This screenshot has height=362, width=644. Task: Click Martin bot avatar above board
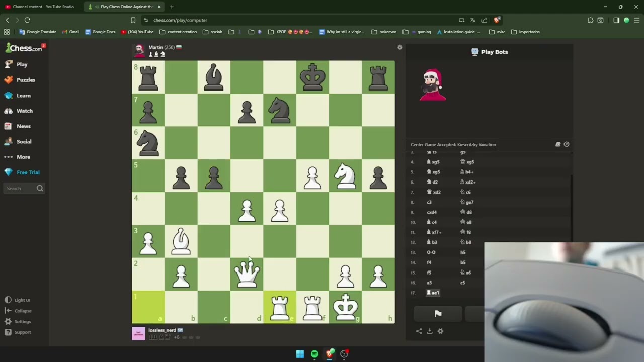point(139,50)
